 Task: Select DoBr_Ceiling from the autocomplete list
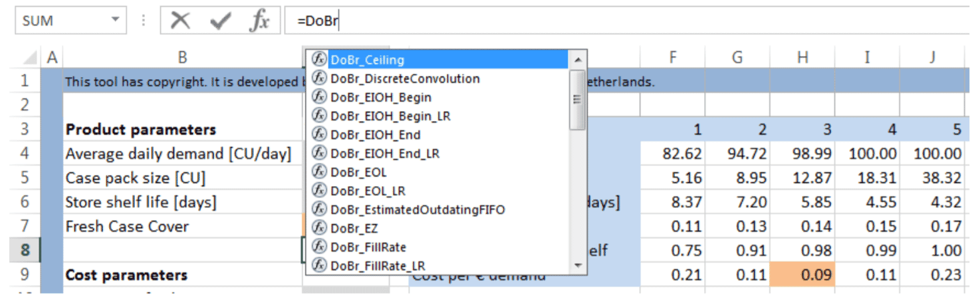[439, 60]
